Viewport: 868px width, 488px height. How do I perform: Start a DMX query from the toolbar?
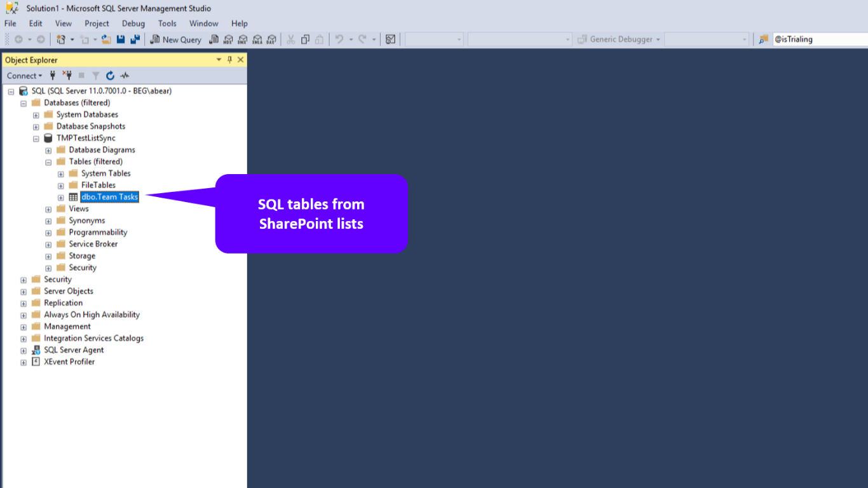pos(243,39)
